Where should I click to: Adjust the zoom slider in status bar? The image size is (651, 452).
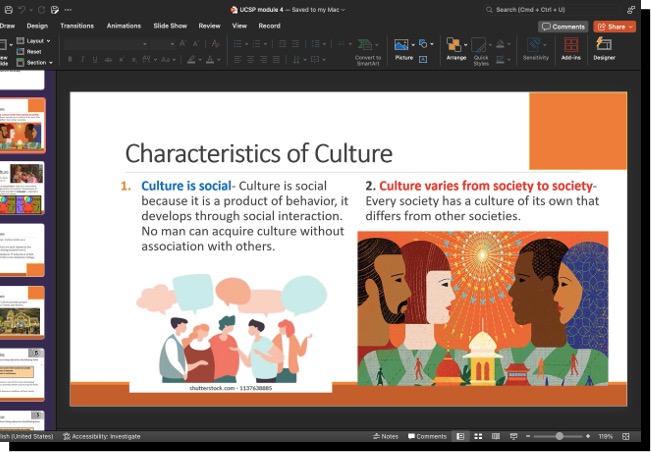[x=559, y=437]
